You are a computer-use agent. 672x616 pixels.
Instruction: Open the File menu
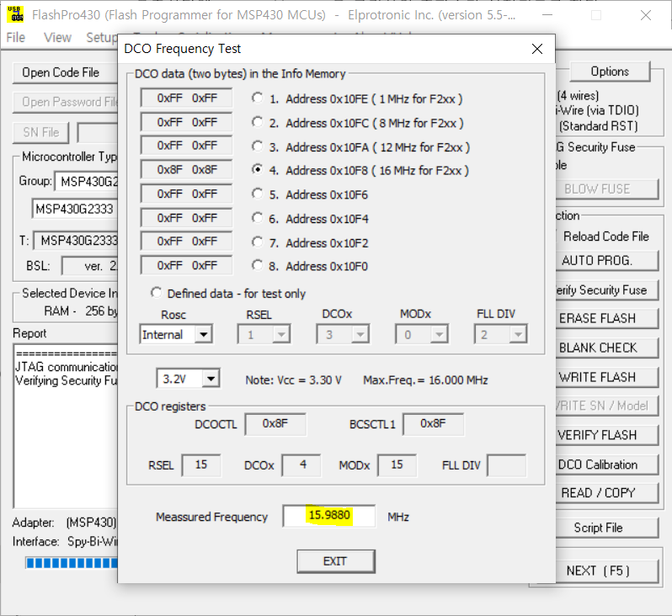tap(16, 38)
